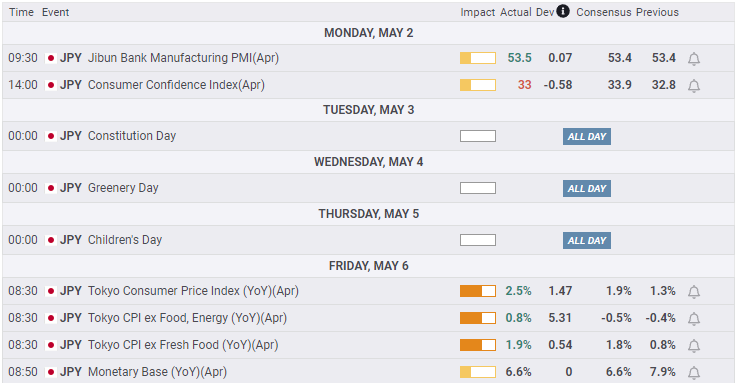Expand the Greenery Day event row
The width and height of the screenshot is (736, 383).
click(x=368, y=188)
